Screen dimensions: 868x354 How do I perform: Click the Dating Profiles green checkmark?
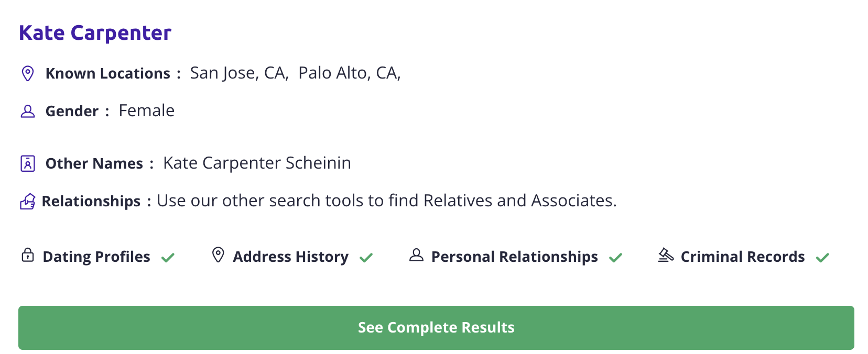(x=168, y=258)
